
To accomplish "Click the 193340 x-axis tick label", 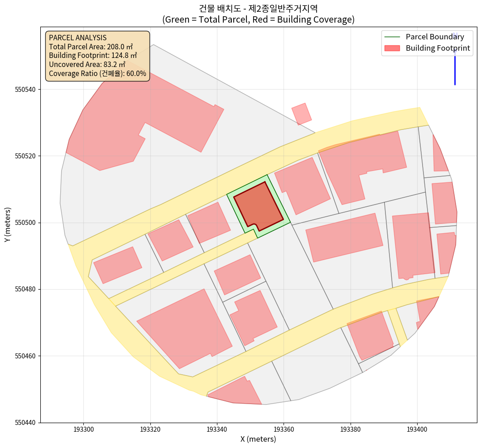I will (x=217, y=429).
